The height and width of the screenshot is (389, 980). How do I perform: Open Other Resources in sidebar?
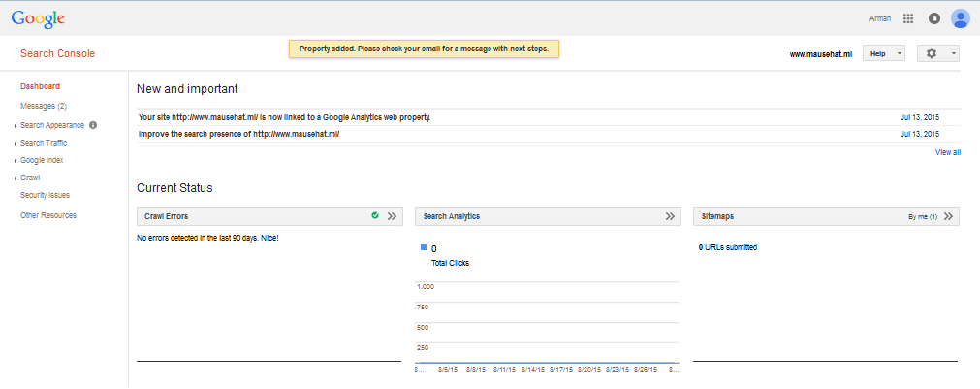click(x=48, y=215)
